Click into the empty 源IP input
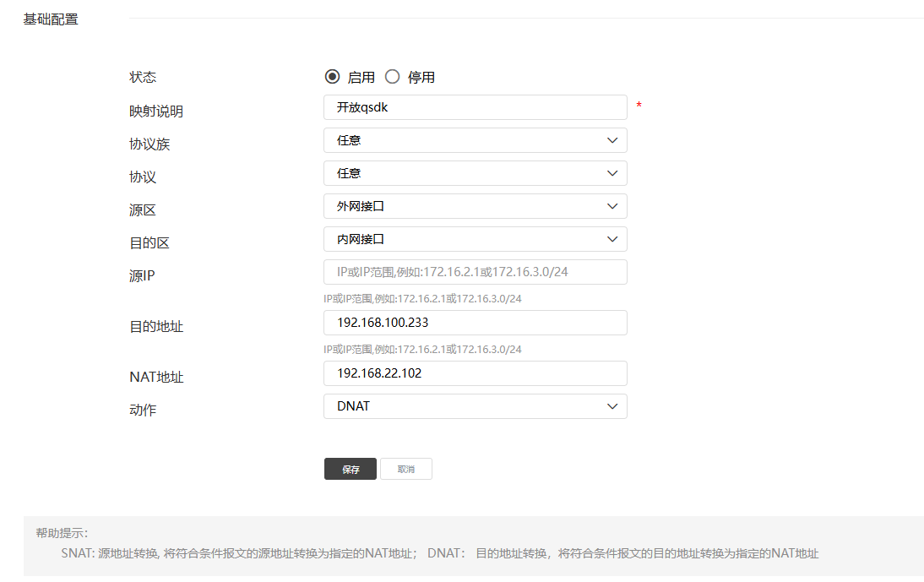Screen dimensions: 924x582 click(x=475, y=272)
